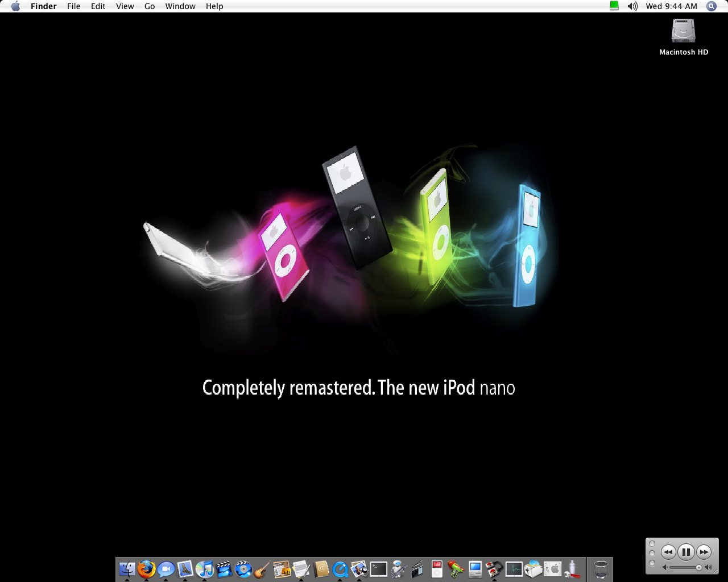Viewport: 728px width, 582px height.
Task: Open the Trash in the Dock
Action: [601, 568]
